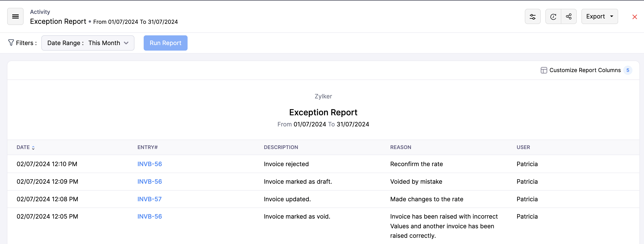Image resolution: width=644 pixels, height=244 pixels.
Task: Open the report customization sliders icon
Action: point(533,16)
